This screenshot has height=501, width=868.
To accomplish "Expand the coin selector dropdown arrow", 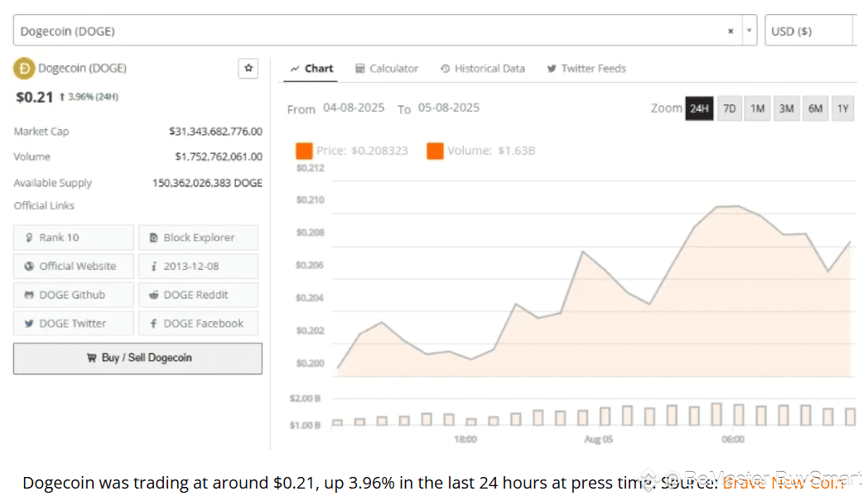I will pos(749,31).
